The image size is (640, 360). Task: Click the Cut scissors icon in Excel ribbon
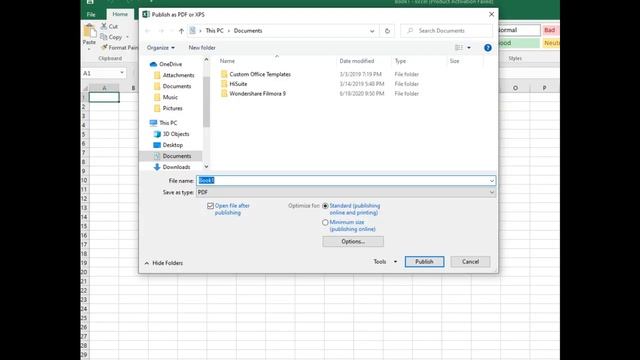point(104,26)
